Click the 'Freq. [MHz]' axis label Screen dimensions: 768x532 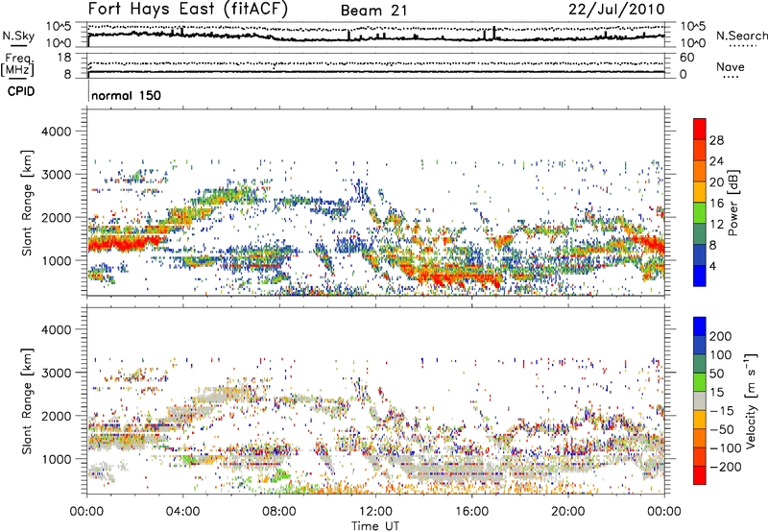pos(17,64)
